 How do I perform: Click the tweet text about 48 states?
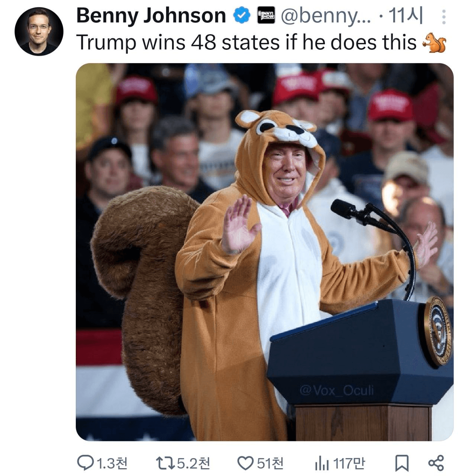point(246,42)
